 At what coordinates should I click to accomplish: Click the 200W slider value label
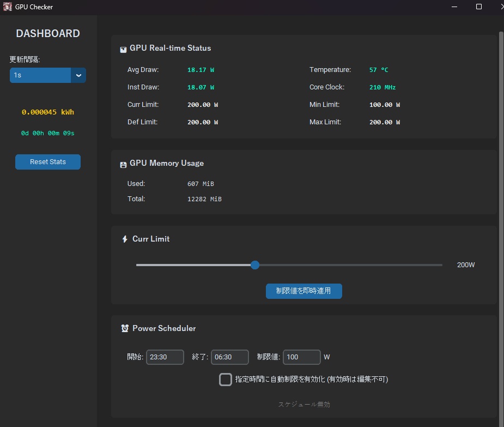(x=466, y=265)
